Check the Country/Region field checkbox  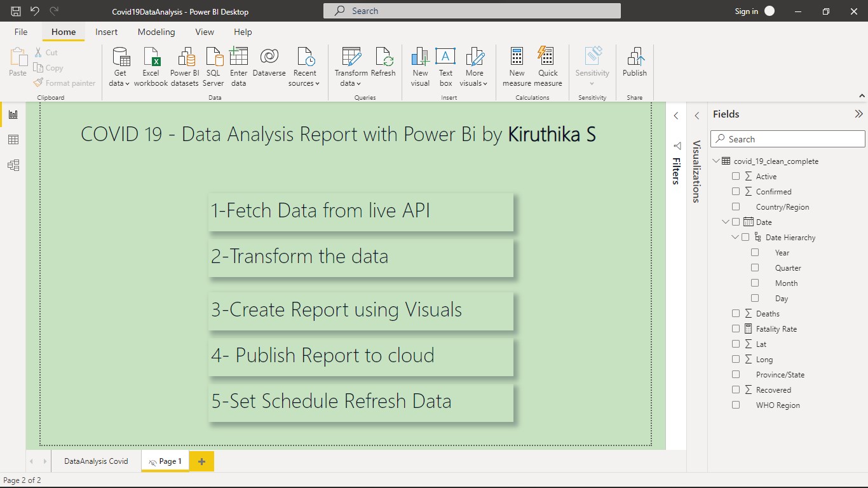[x=736, y=207]
